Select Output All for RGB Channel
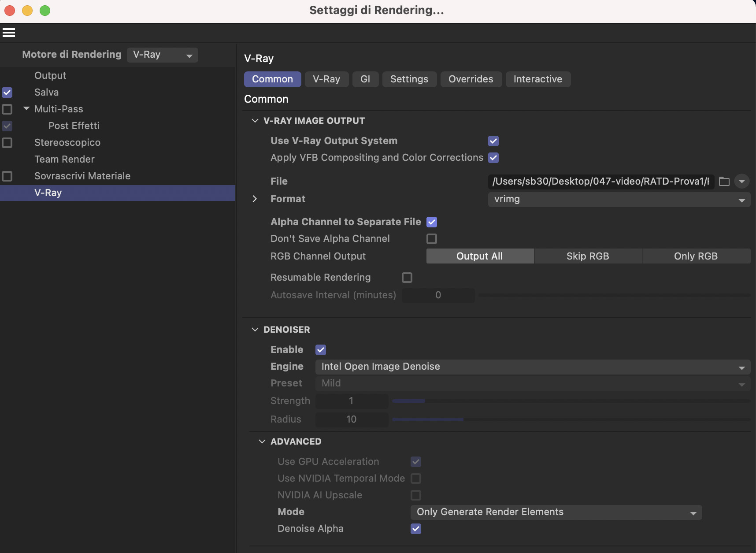Screen dimensions: 756x553 coord(480,256)
